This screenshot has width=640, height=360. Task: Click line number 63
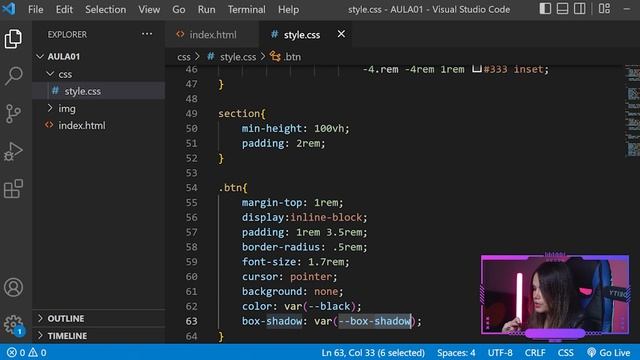point(191,321)
